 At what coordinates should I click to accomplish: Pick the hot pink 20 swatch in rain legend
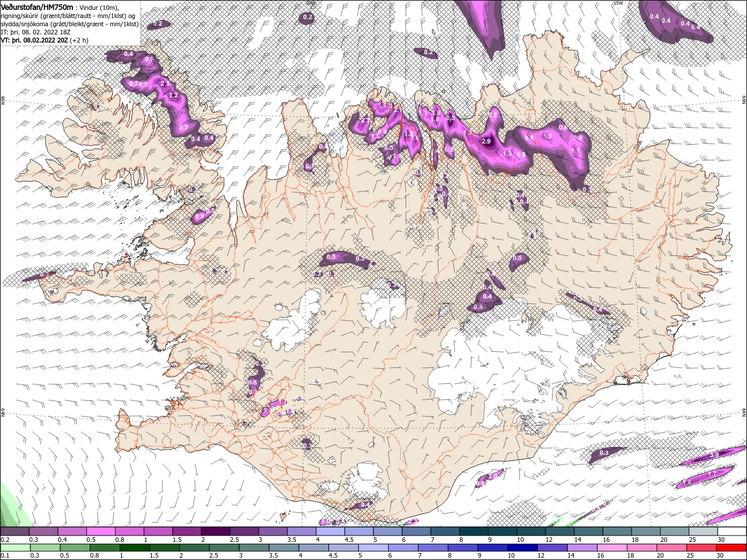(672, 547)
